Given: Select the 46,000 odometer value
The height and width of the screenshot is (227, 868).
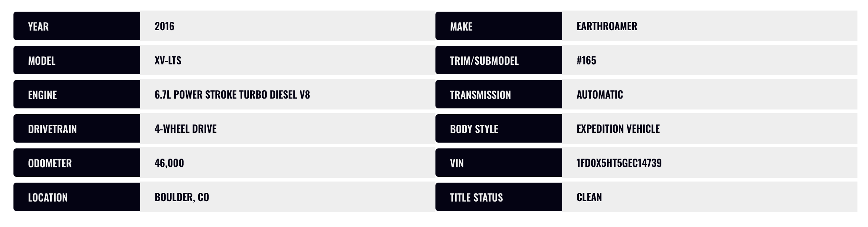Looking at the screenshot, I should tap(169, 163).
